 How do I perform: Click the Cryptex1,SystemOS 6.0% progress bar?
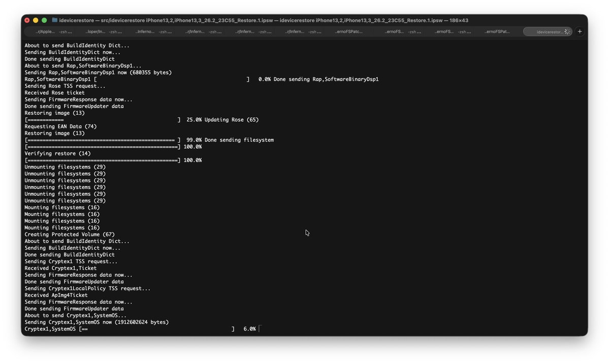tap(156, 329)
